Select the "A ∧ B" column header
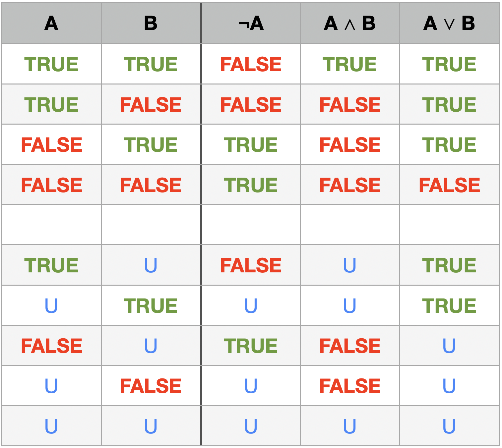 click(350, 24)
